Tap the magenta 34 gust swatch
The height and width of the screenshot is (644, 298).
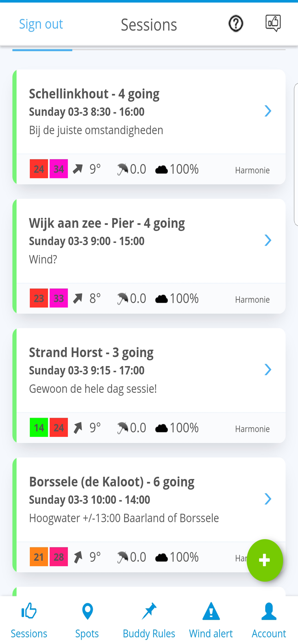click(59, 169)
